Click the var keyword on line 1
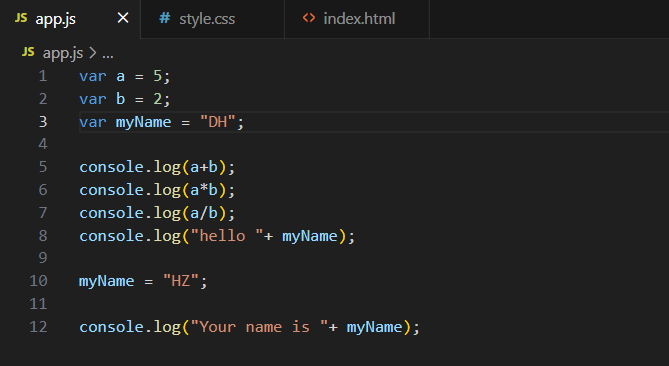669x366 pixels. point(93,76)
